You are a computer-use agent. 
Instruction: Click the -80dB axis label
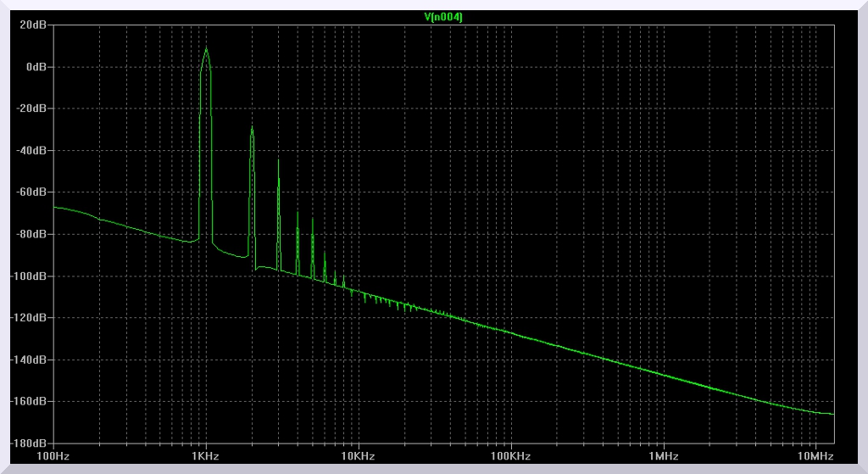(x=32, y=234)
